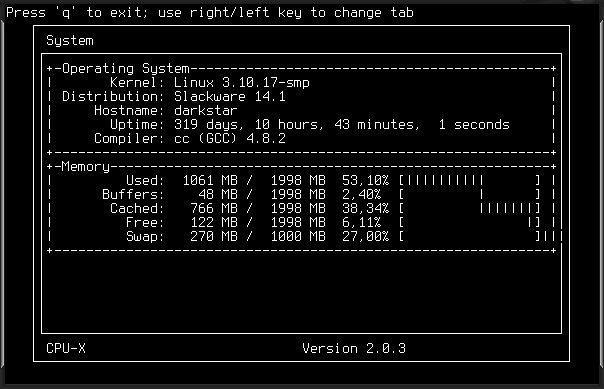The height and width of the screenshot is (389, 604).
Task: Click the Hostname label
Action: 129,111
